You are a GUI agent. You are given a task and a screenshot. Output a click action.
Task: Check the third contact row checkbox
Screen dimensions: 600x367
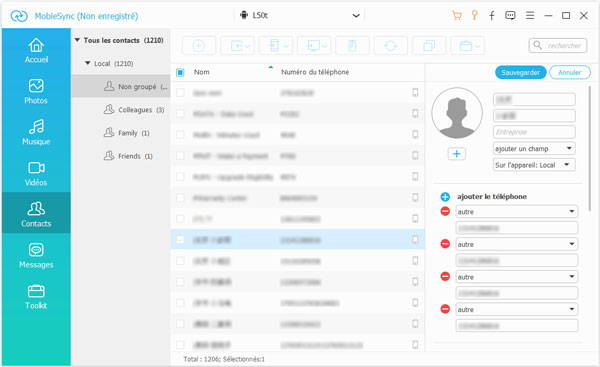point(180,135)
